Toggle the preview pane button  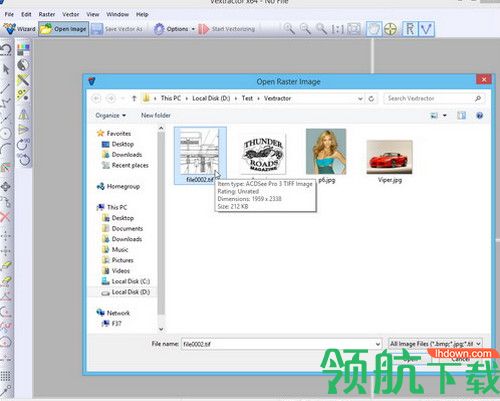click(x=461, y=116)
